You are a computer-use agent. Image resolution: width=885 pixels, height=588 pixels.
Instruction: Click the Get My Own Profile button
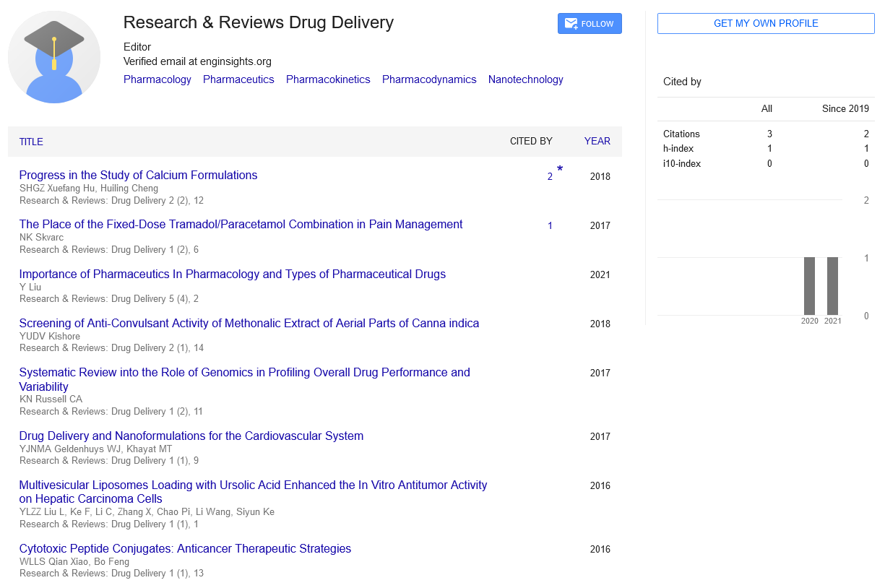[766, 23]
